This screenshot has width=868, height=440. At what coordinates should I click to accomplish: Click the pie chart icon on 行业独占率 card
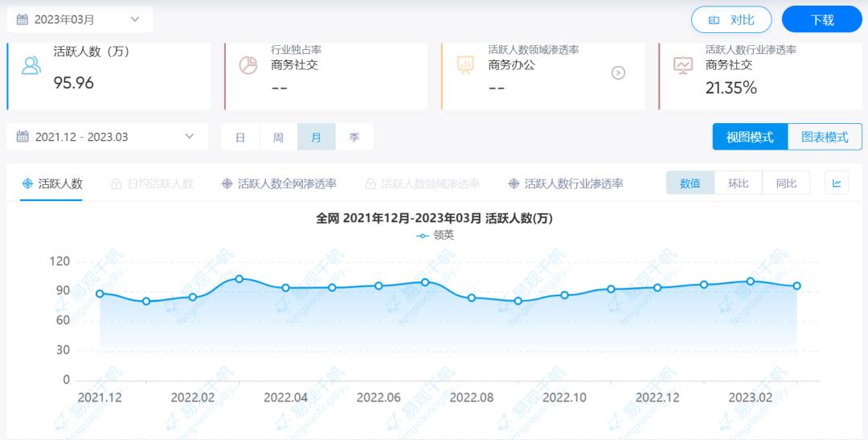coord(248,65)
